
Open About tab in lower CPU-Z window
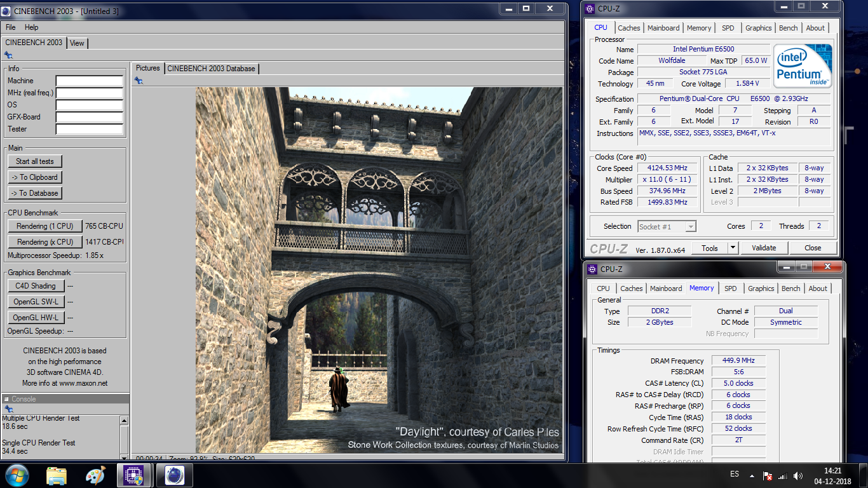(x=818, y=288)
